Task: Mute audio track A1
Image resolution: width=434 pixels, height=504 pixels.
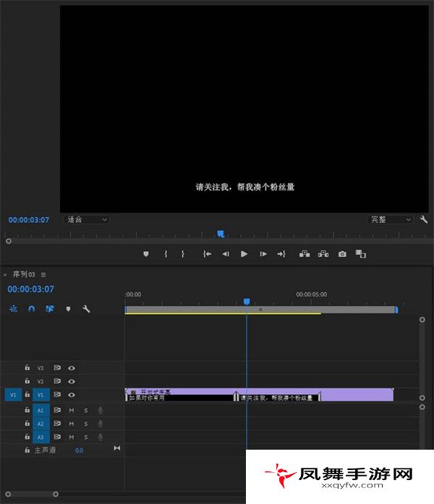Action: click(x=72, y=411)
